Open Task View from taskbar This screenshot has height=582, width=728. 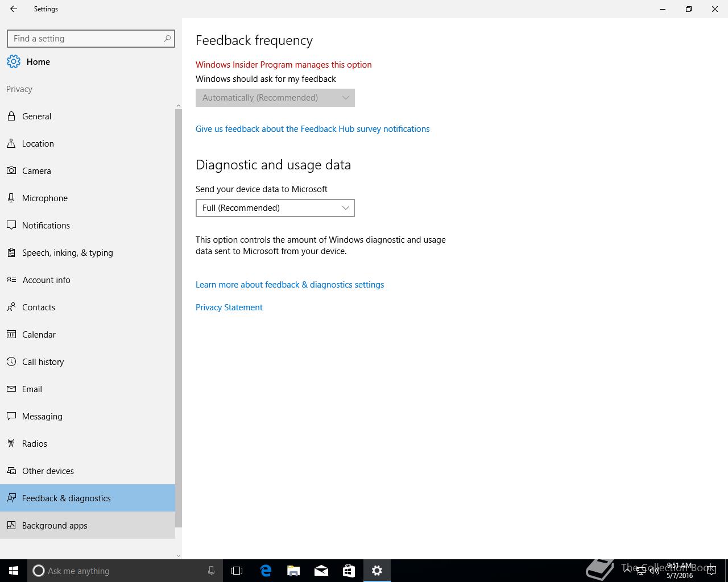pyautogui.click(x=237, y=571)
